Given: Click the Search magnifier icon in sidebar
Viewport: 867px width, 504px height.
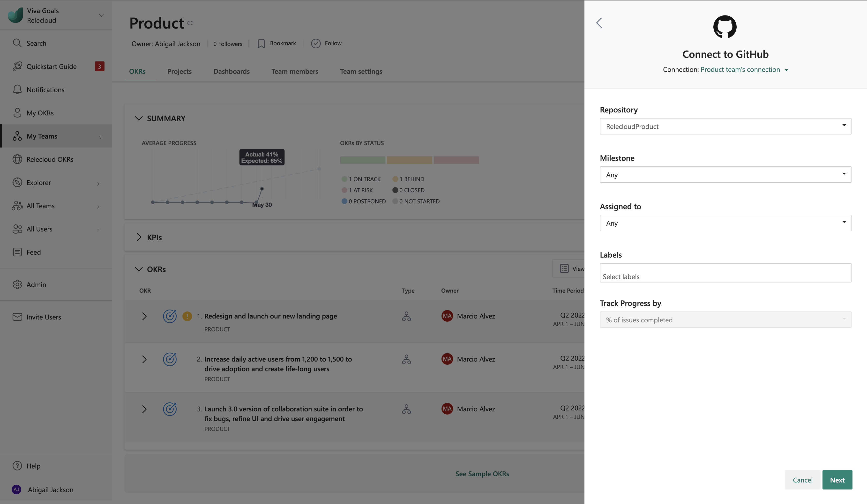Looking at the screenshot, I should (17, 43).
